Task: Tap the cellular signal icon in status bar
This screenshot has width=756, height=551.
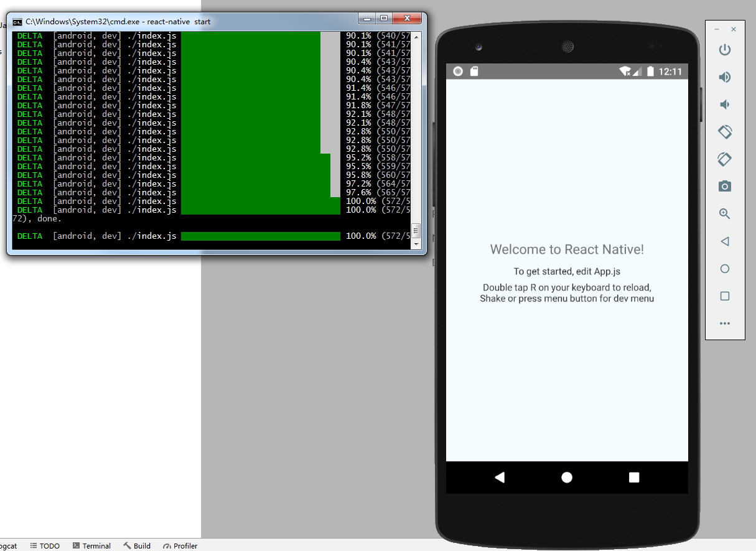Action: (x=637, y=72)
